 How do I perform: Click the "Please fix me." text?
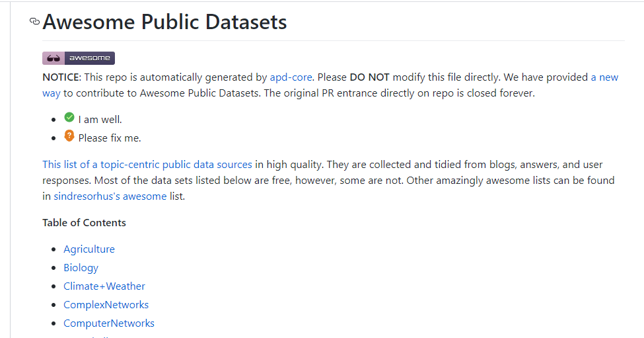point(110,138)
